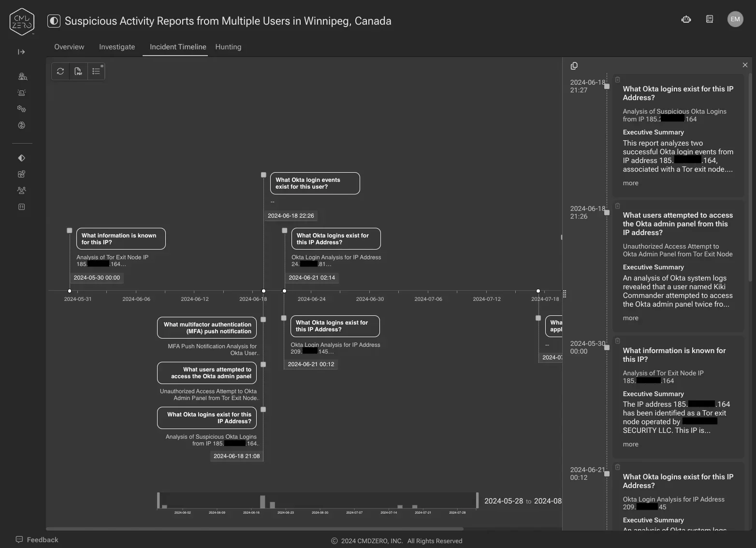The width and height of the screenshot is (756, 548).
Task: Expand 'more' under Suspicious Okta Logins summary
Action: pos(630,183)
